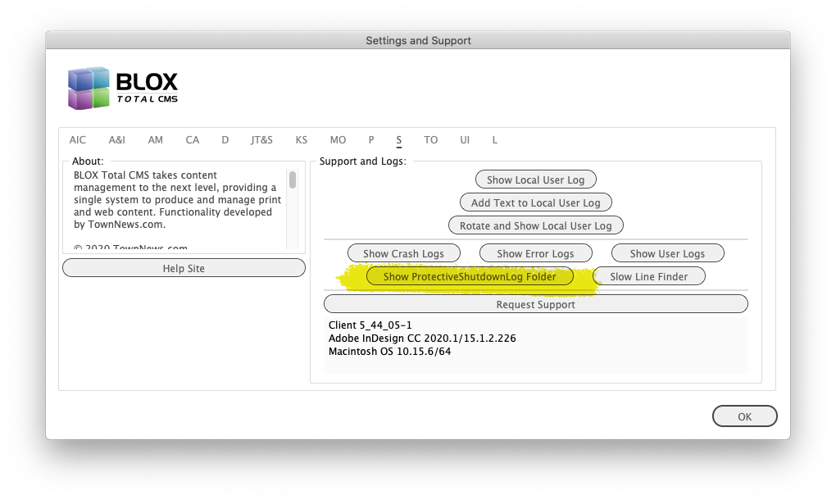Open the MO tab

(x=337, y=140)
